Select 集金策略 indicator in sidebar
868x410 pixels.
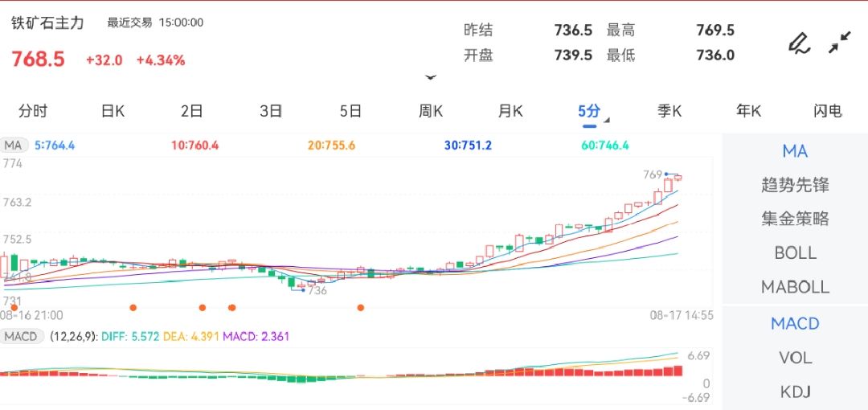tap(795, 219)
